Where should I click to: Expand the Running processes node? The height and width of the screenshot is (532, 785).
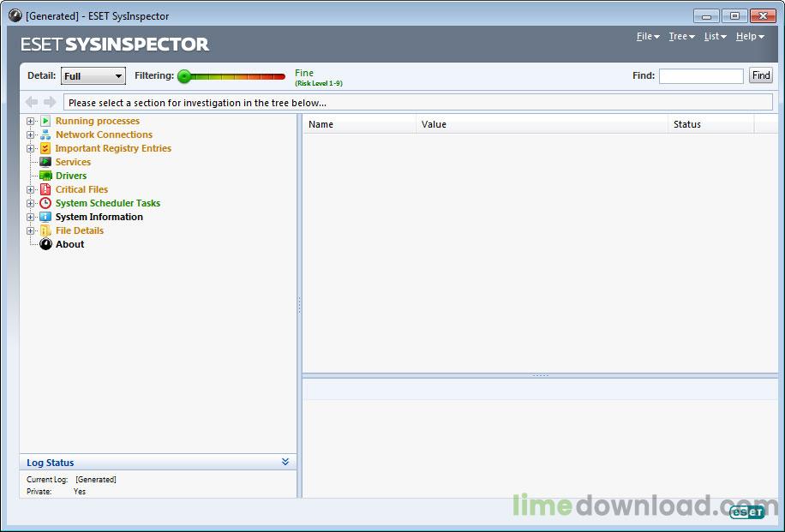31,121
